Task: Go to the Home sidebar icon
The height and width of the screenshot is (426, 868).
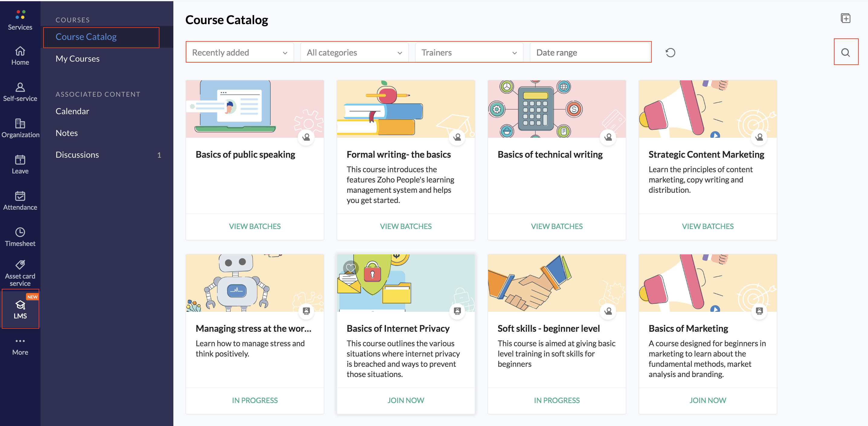Action: pyautogui.click(x=20, y=51)
